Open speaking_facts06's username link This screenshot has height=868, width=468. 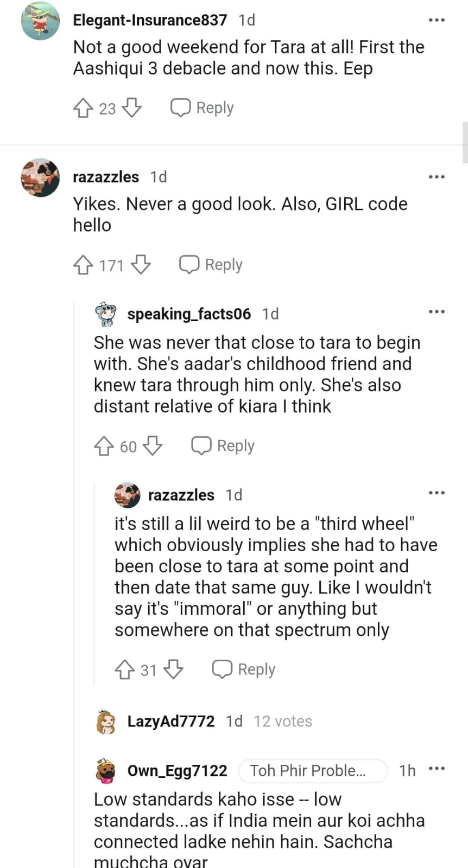(x=189, y=314)
